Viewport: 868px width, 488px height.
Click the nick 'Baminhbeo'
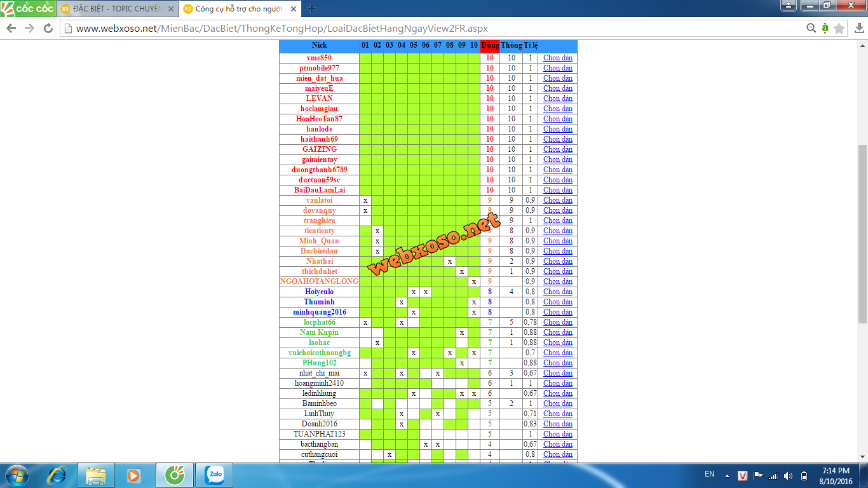click(319, 403)
